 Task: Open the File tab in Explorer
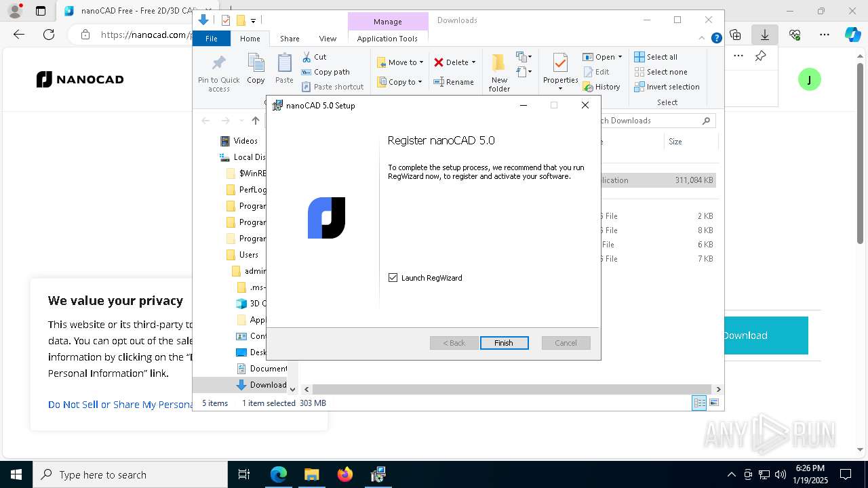coord(212,39)
